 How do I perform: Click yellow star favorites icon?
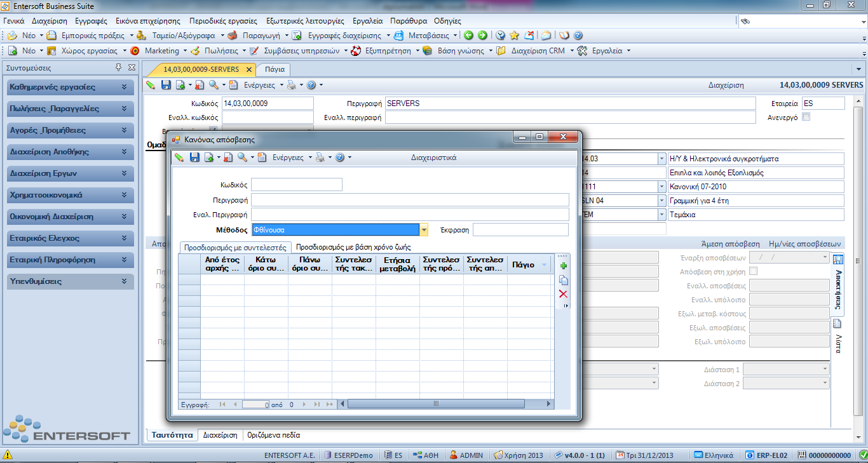514,36
